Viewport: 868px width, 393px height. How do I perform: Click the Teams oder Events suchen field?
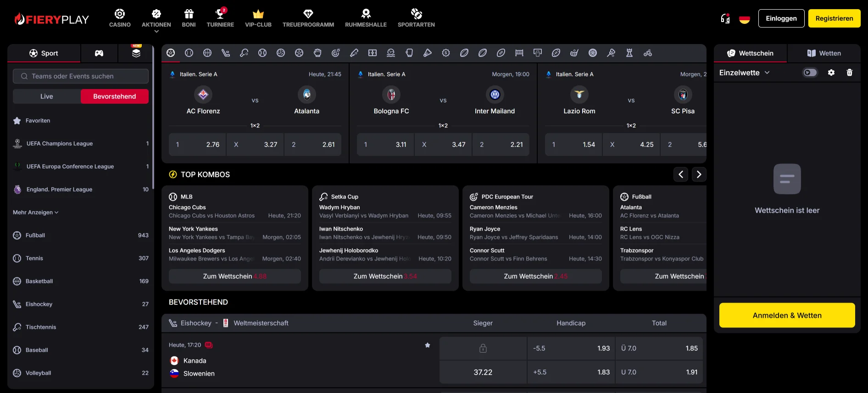[81, 76]
